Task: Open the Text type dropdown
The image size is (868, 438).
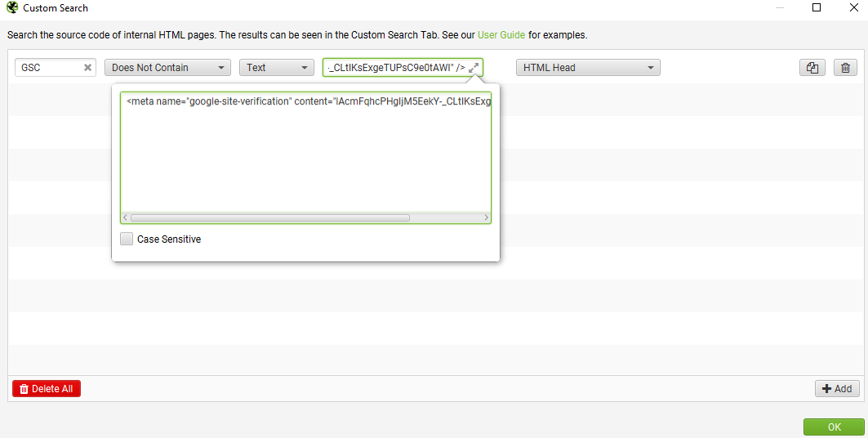Action: pyautogui.click(x=277, y=68)
